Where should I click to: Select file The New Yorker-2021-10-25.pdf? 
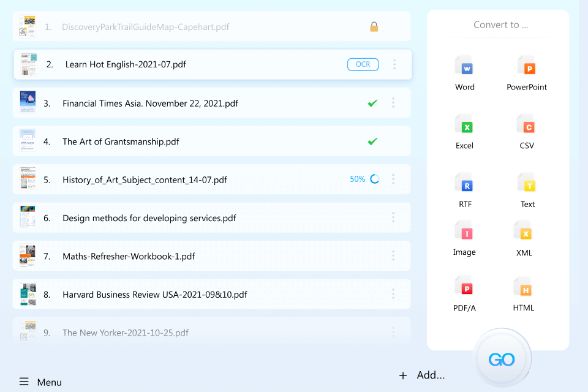[x=211, y=331]
